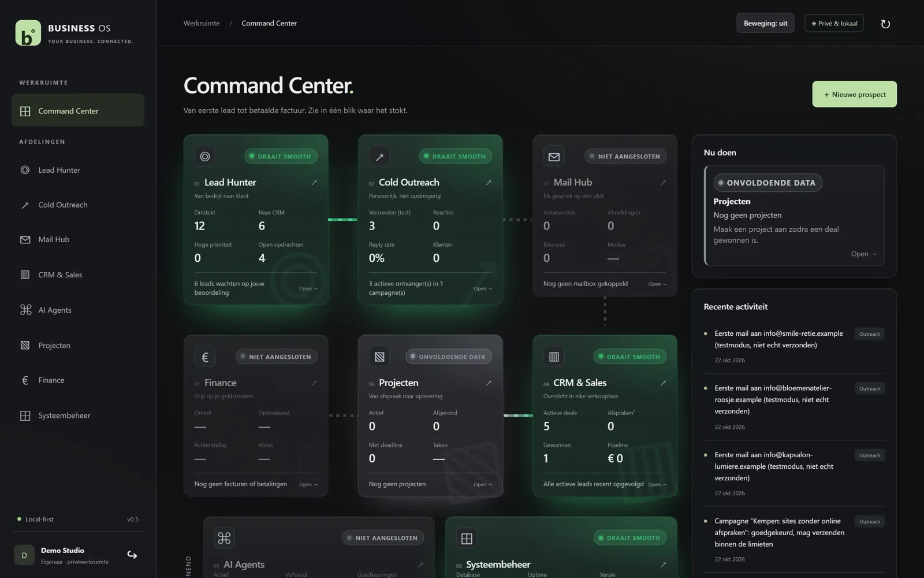This screenshot has width=924, height=578.
Task: Click Open link in Nu doen panel
Action: point(863,254)
